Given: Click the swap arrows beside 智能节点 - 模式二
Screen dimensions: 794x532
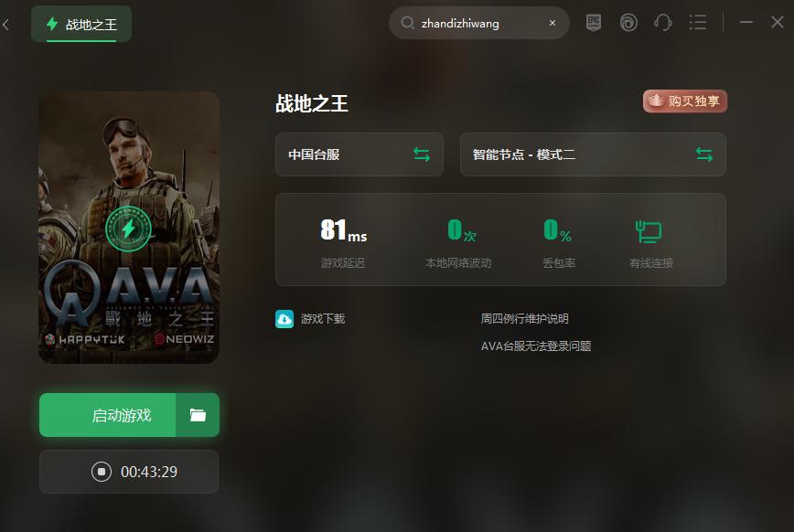Looking at the screenshot, I should tap(704, 154).
